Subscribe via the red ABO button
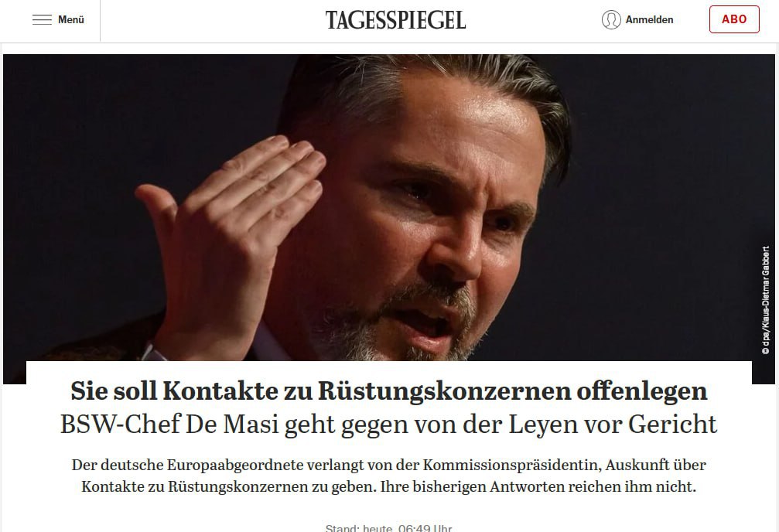 [734, 19]
